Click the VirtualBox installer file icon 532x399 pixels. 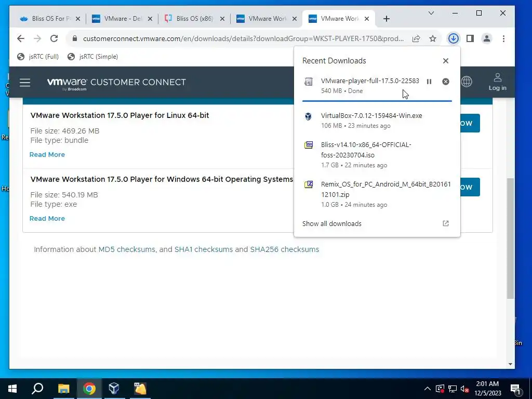point(308,116)
